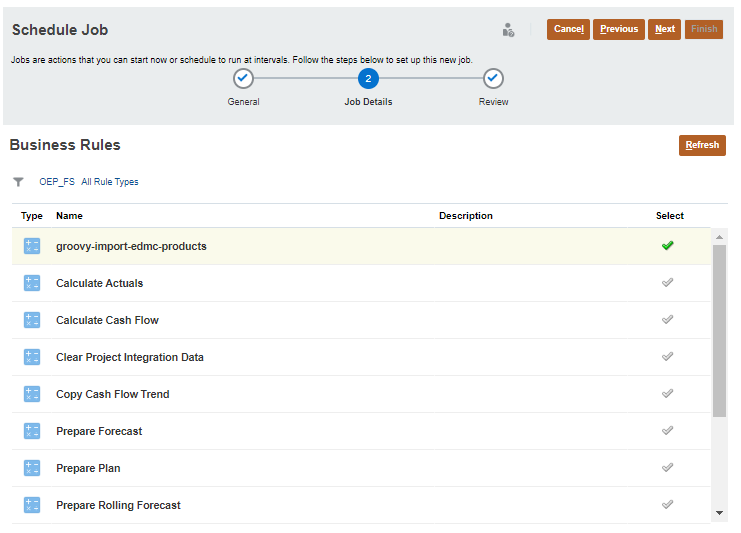The height and width of the screenshot is (533, 741).
Task: Click the Copy Cash Flow Trend icon
Action: [x=32, y=394]
